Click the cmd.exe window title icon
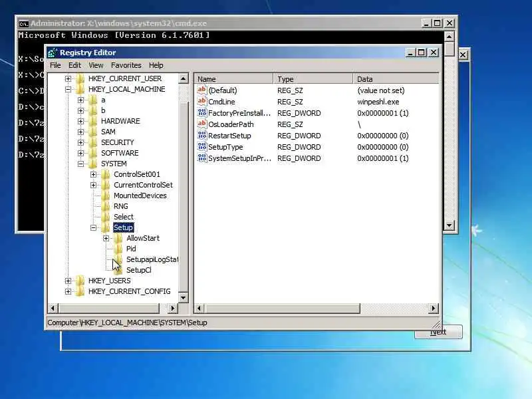 pos(23,23)
